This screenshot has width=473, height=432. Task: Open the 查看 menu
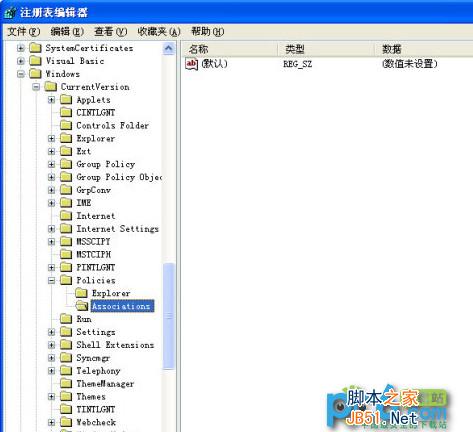click(x=110, y=32)
